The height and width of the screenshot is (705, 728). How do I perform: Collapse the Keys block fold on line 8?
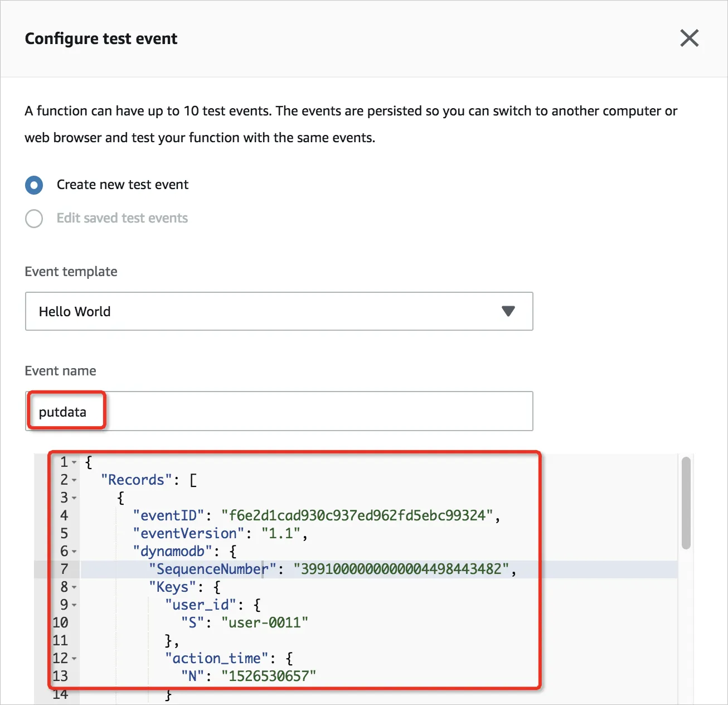[x=74, y=587]
